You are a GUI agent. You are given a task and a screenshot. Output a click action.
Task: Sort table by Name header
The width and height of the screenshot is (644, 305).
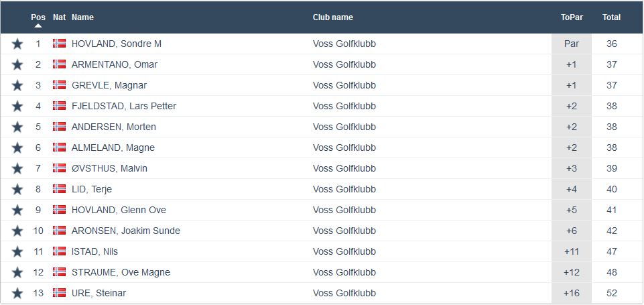[82, 17]
